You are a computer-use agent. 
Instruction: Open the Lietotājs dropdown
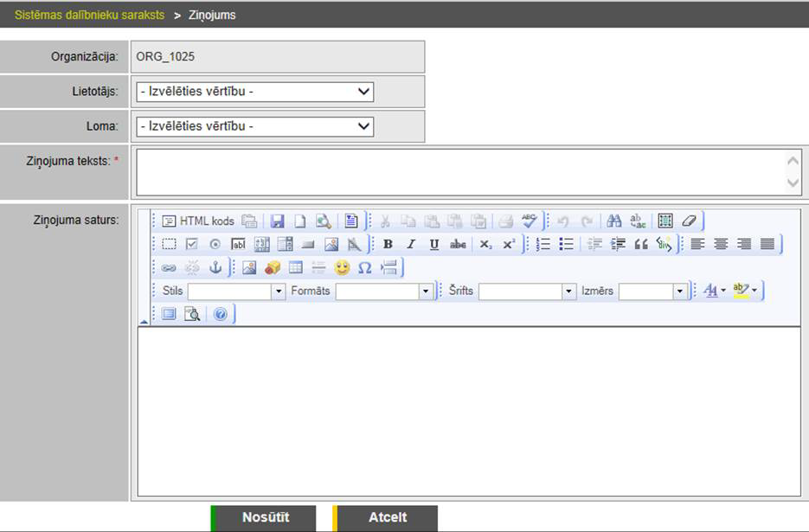click(254, 92)
